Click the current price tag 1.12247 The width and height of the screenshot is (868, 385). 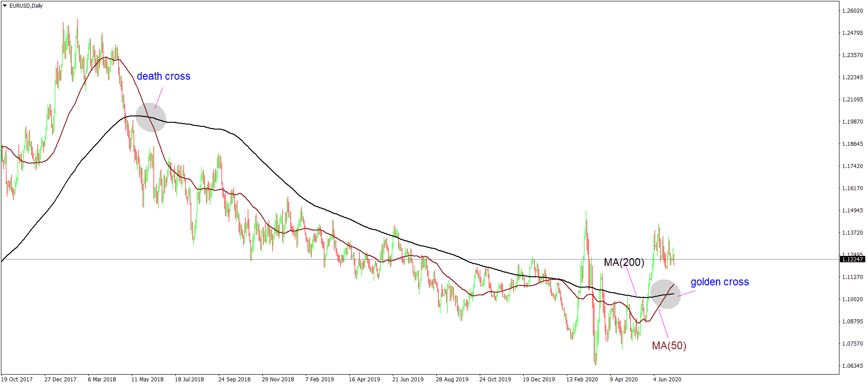click(853, 260)
